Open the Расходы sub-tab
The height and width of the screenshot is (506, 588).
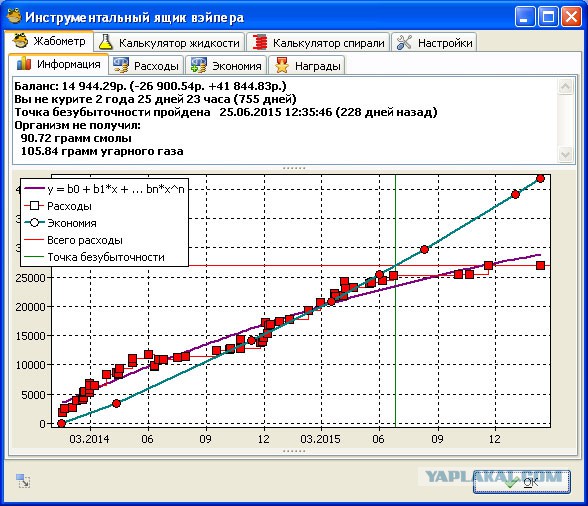[x=146, y=66]
